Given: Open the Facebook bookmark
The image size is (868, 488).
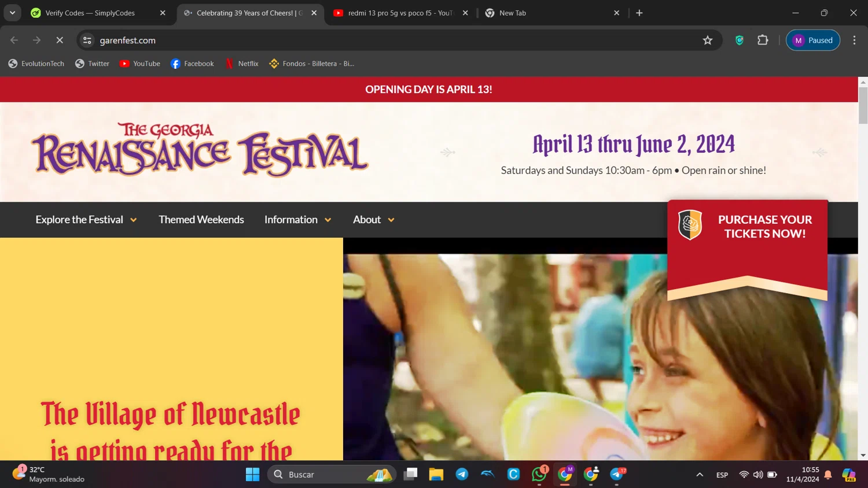Looking at the screenshot, I should [x=192, y=64].
